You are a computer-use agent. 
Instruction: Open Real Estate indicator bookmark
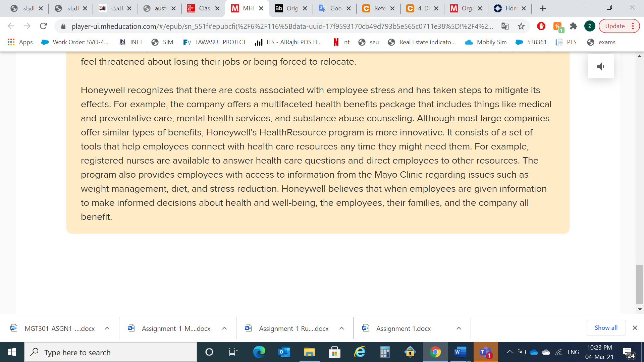422,42
